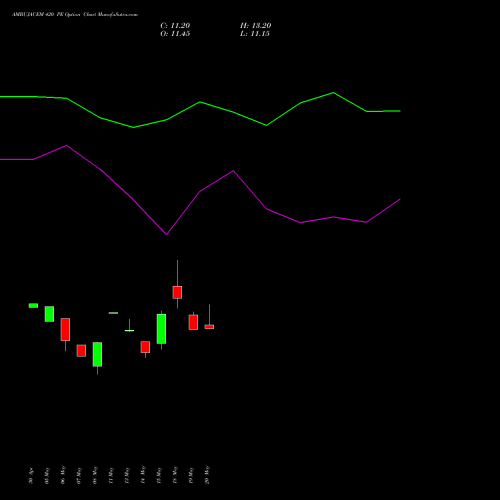Select the flat green 11 May candle
The image size is (500, 500).
tap(113, 313)
